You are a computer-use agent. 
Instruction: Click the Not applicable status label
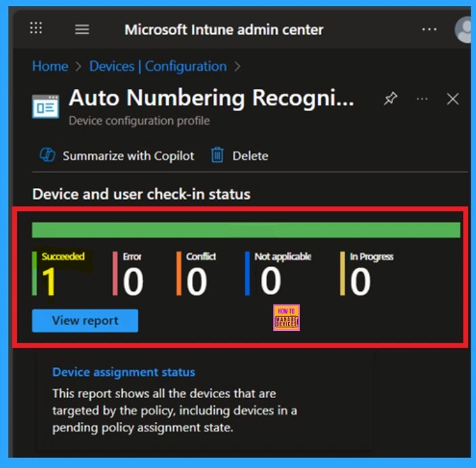[x=283, y=257]
